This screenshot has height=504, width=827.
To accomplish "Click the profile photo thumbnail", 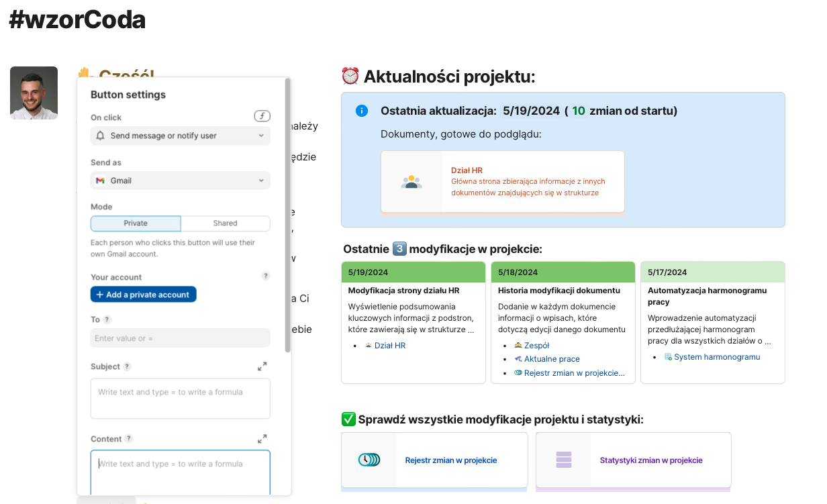I will point(34,93).
